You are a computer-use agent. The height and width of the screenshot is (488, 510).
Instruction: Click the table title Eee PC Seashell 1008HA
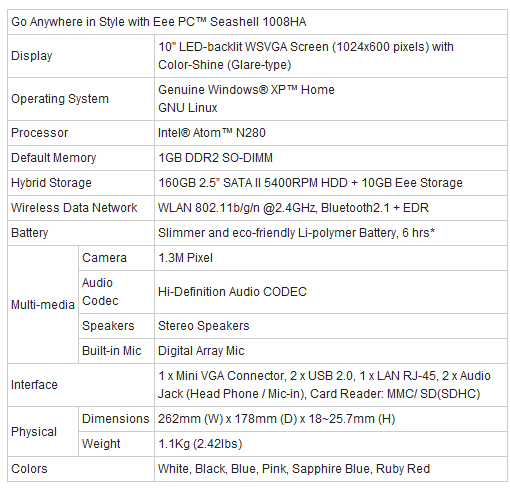159,22
